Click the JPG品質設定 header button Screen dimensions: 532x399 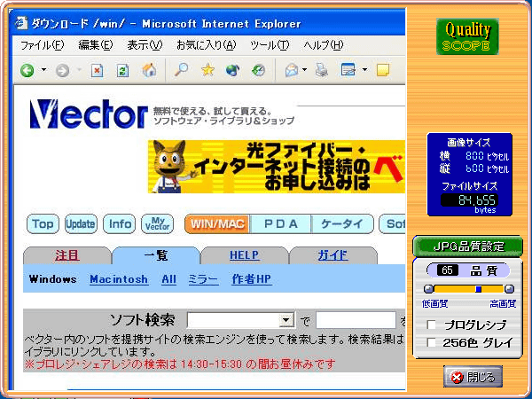tap(468, 246)
